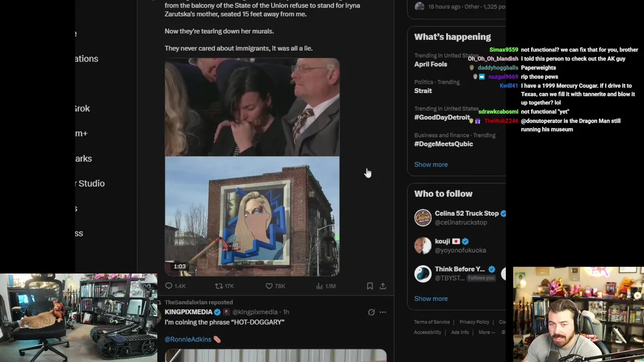Viewport: 644px width, 362px height.
Task: Open #DogeMeetsQubic trending hashtag
Action: pos(444,144)
